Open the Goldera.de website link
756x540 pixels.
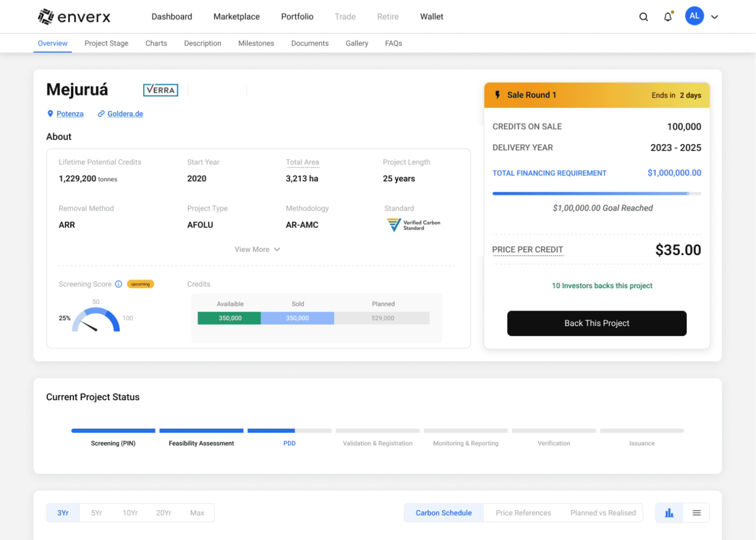point(125,114)
